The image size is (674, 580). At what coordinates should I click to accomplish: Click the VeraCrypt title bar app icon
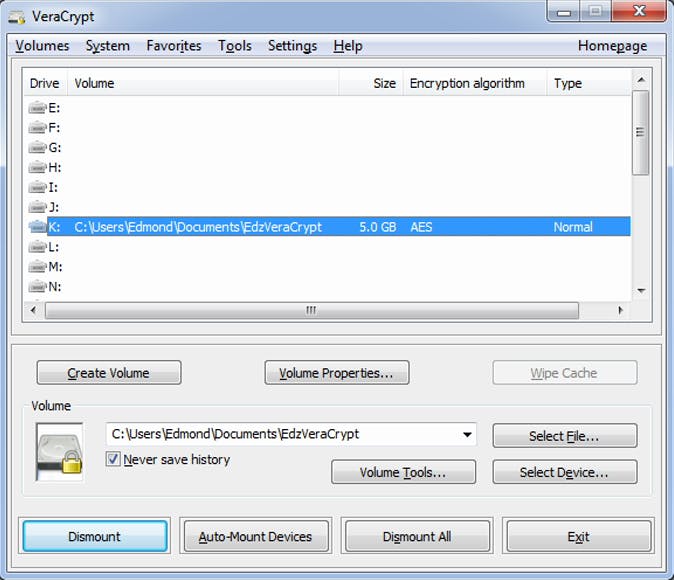(x=17, y=17)
